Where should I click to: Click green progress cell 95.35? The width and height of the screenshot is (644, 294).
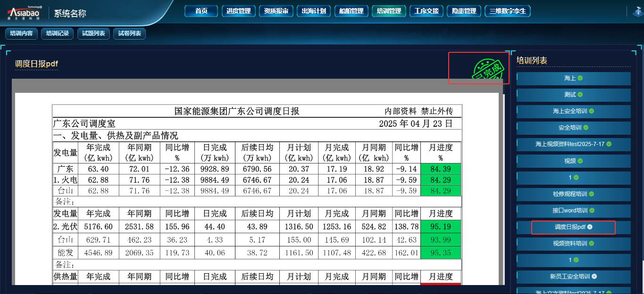click(441, 253)
